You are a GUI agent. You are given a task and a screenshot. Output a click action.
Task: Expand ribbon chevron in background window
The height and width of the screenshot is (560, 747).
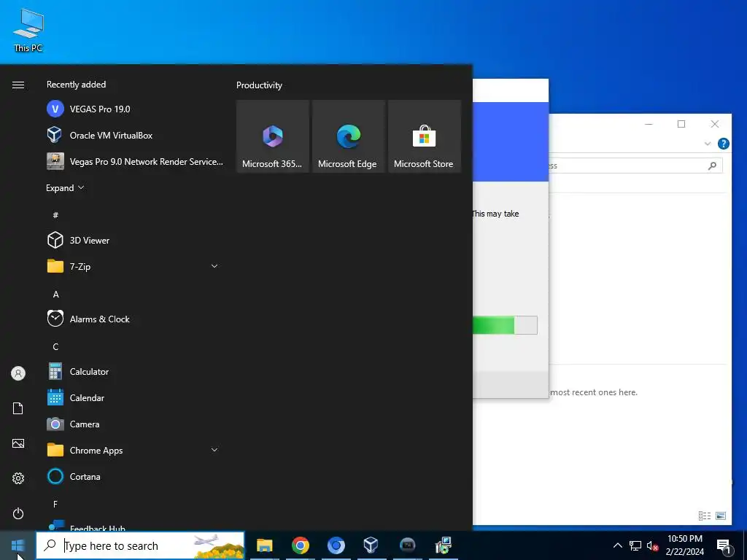(708, 144)
